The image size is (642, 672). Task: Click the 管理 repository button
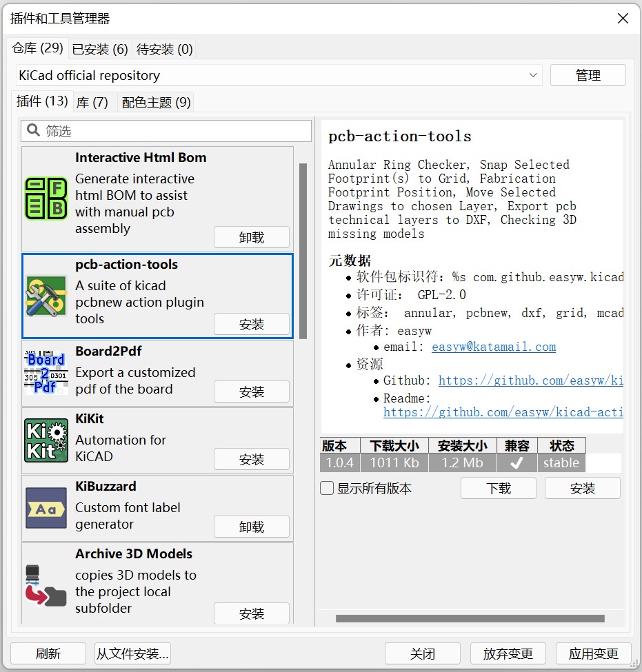[x=588, y=75]
